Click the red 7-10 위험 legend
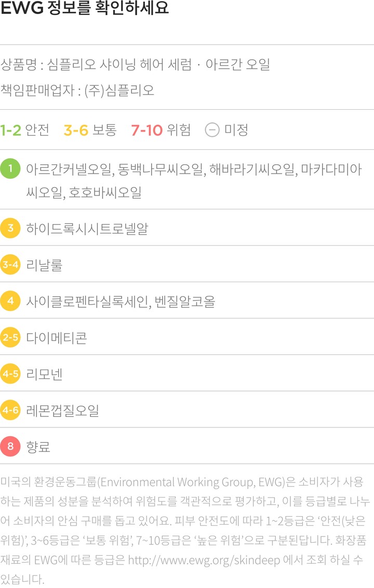Viewport: 374px width, 588px height. coord(161,129)
